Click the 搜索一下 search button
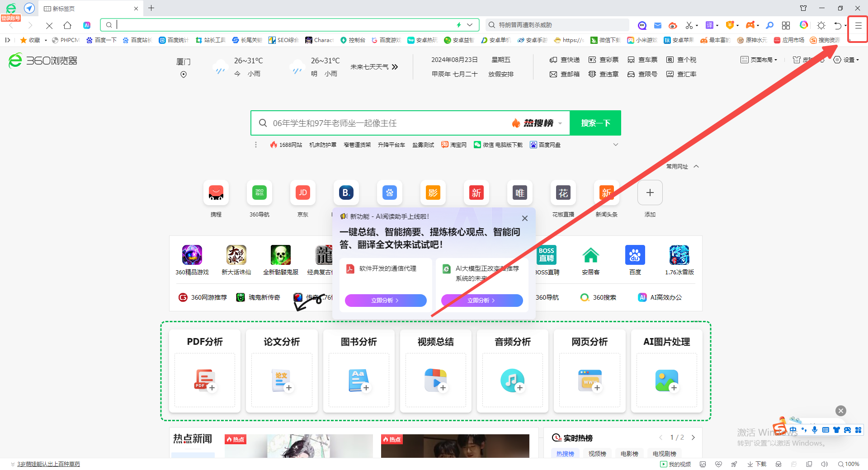 pyautogui.click(x=595, y=123)
